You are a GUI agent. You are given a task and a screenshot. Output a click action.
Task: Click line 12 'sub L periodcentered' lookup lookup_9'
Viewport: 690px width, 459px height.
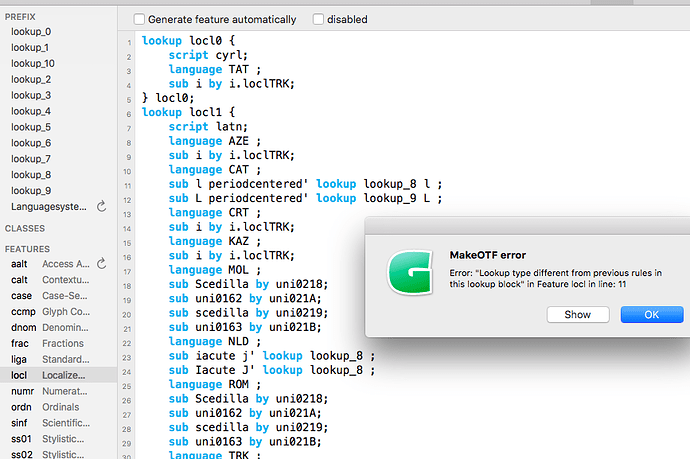(x=305, y=198)
